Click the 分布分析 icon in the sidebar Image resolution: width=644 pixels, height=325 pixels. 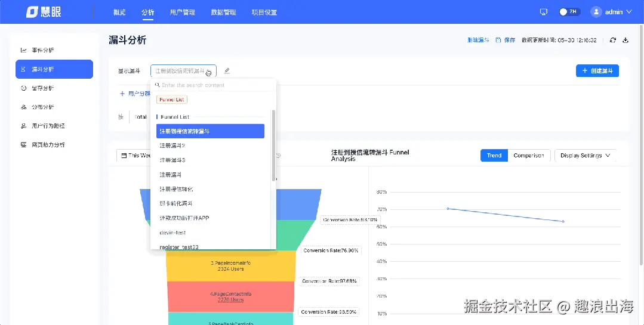point(23,107)
